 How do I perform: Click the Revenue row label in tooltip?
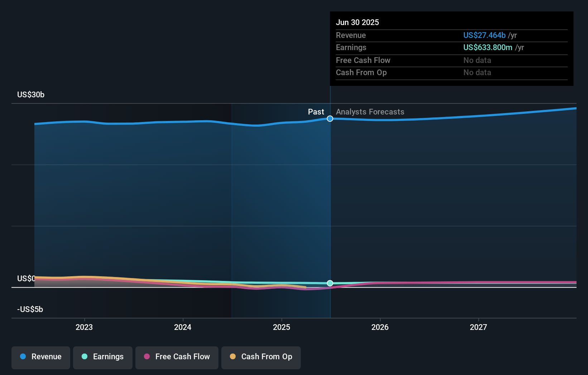pyautogui.click(x=351, y=35)
